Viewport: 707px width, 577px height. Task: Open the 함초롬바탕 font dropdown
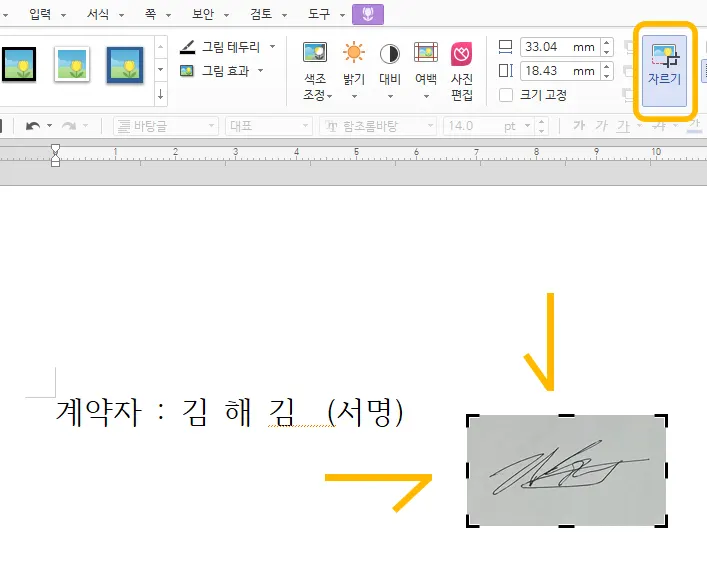click(x=378, y=126)
